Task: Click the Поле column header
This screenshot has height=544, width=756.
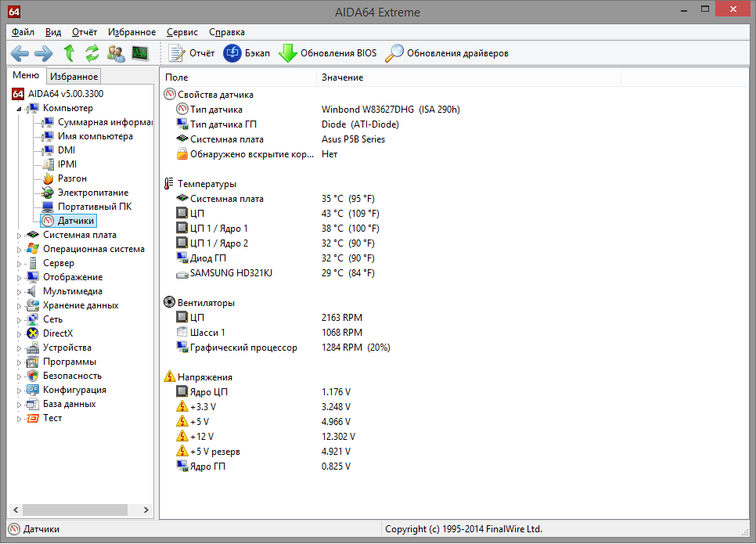Action: click(238, 77)
